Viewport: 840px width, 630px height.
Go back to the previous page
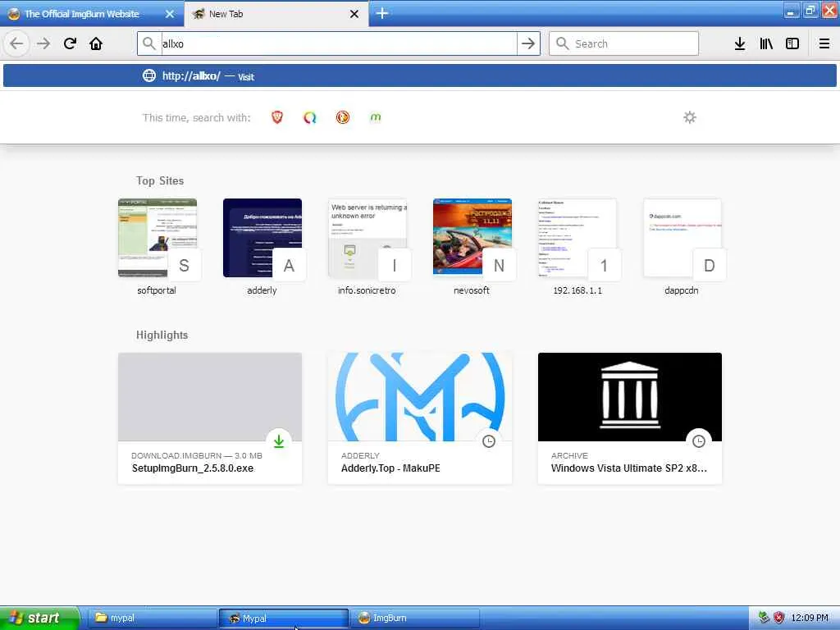click(x=16, y=43)
